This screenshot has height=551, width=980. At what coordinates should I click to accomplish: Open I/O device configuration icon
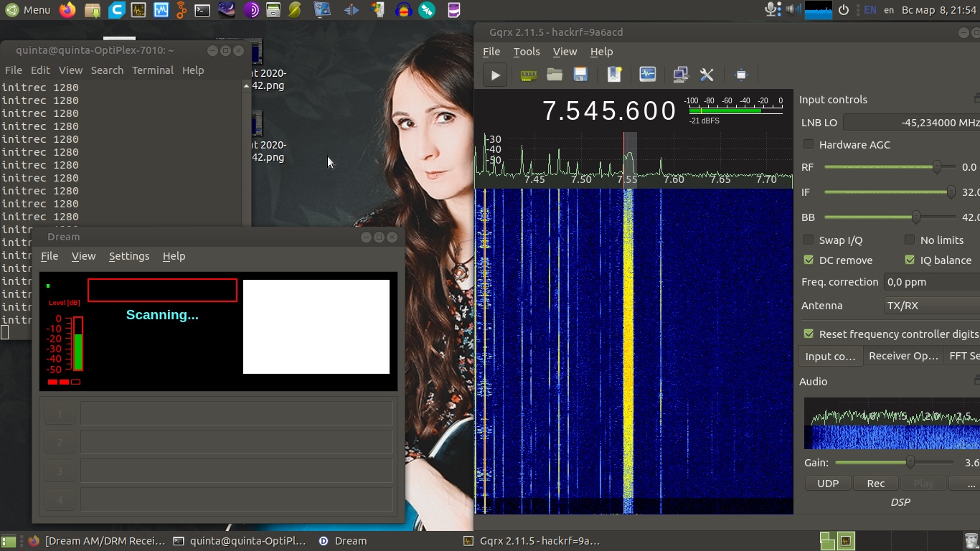(528, 75)
